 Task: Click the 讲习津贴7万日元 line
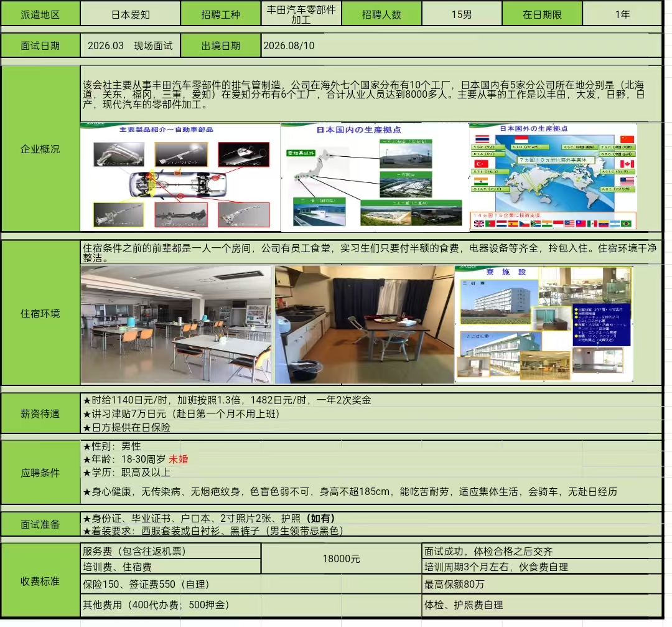181,414
